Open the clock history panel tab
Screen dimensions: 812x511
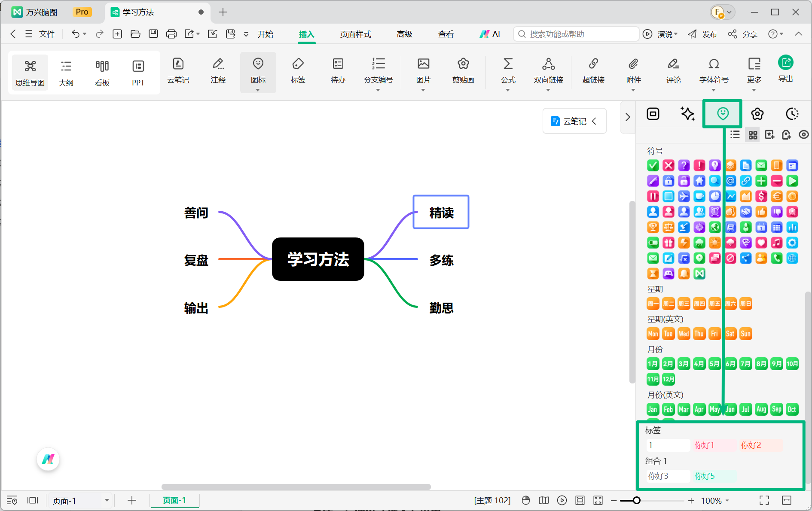(792, 114)
